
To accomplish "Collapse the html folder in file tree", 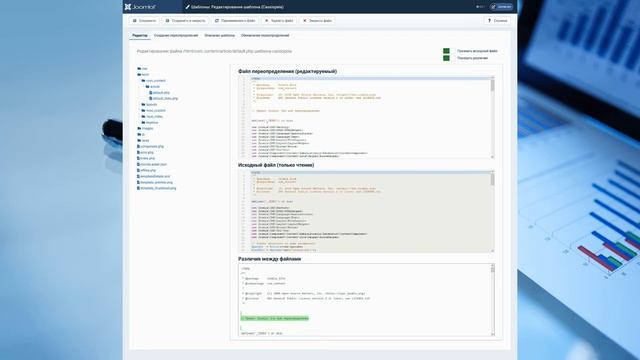I will (x=143, y=75).
